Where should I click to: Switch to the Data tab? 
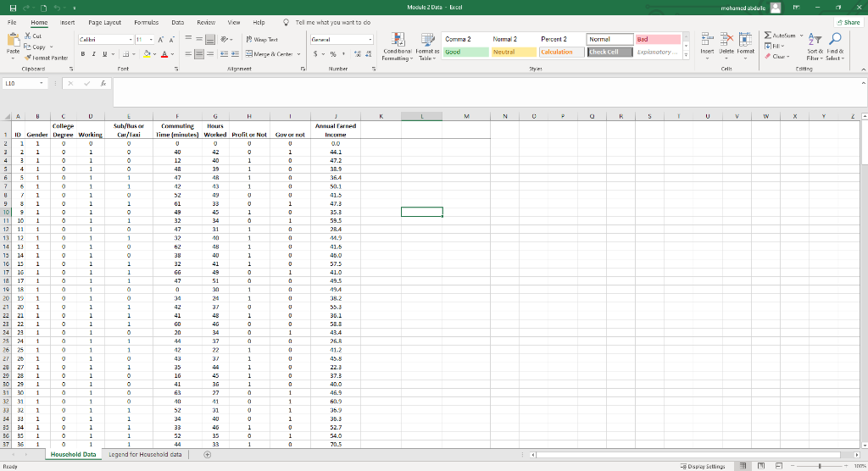pyautogui.click(x=178, y=23)
